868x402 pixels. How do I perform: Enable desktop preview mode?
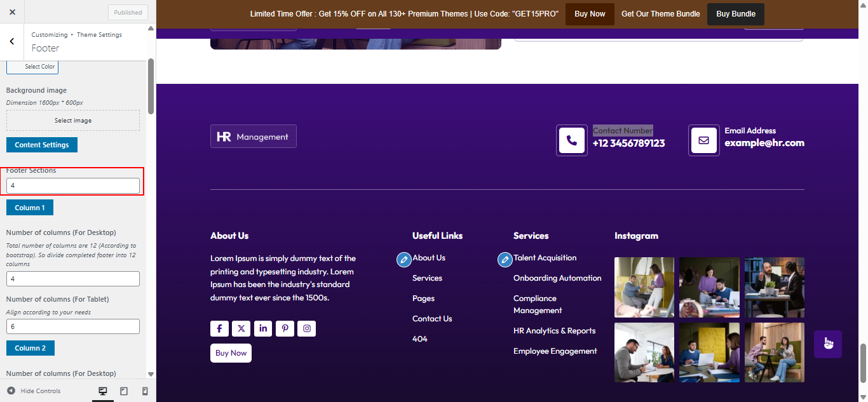click(102, 391)
